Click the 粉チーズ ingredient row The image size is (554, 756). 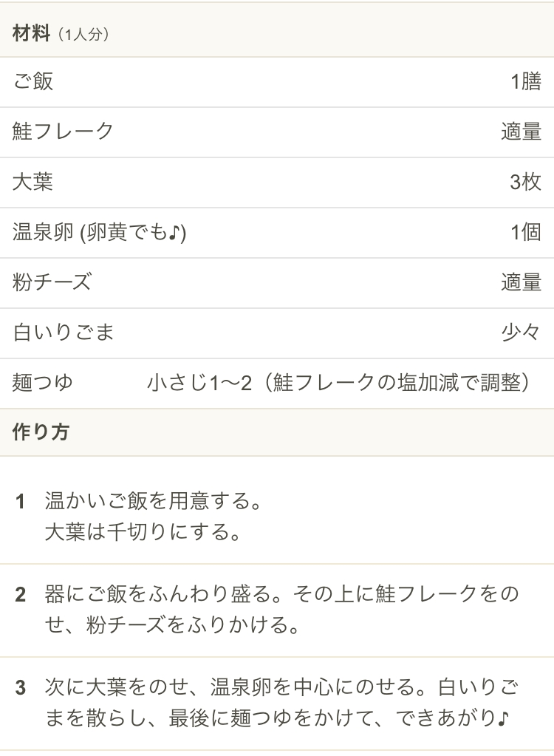click(277, 282)
